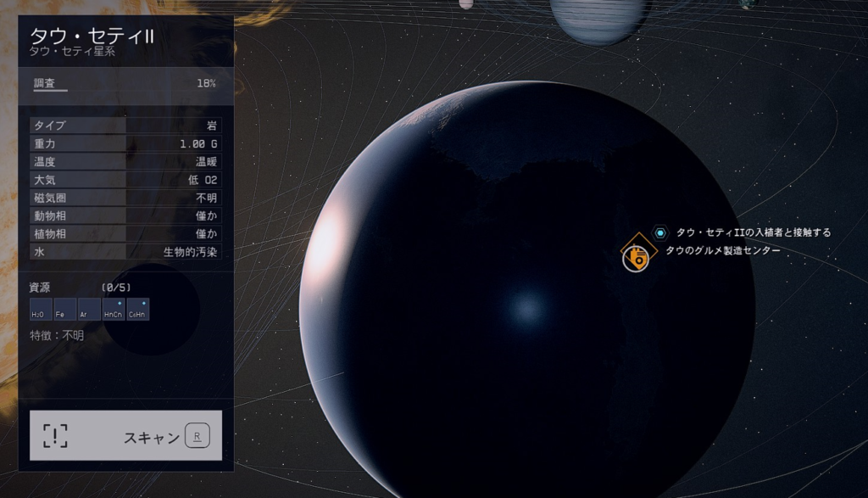This screenshot has width=868, height=498.
Task: Click the 18% survey value
Action: click(x=206, y=83)
